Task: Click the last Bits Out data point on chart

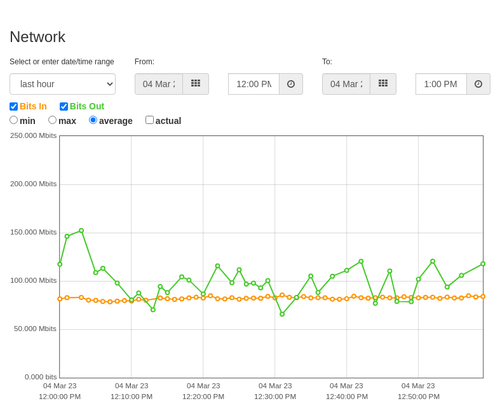Action: click(x=483, y=264)
